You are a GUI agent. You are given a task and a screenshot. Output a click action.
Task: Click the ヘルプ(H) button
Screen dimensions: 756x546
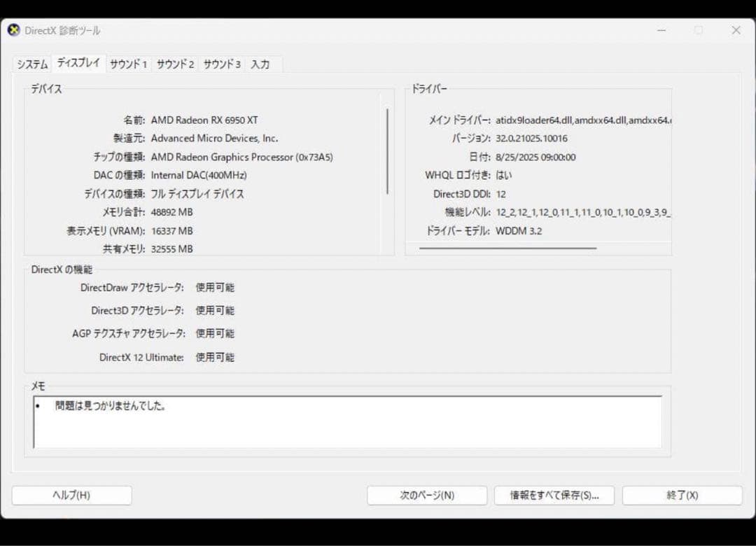coord(73,495)
